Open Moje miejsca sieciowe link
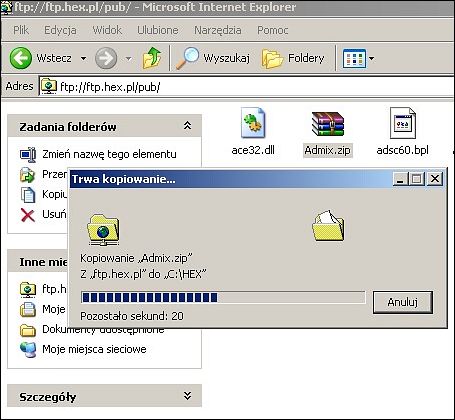The height and width of the screenshot is (420, 455). point(94,349)
